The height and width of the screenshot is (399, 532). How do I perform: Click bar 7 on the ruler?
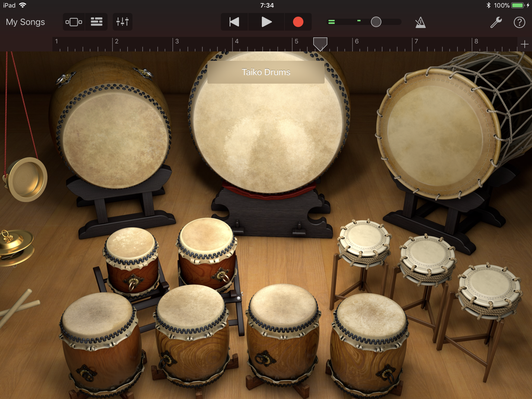pyautogui.click(x=416, y=41)
